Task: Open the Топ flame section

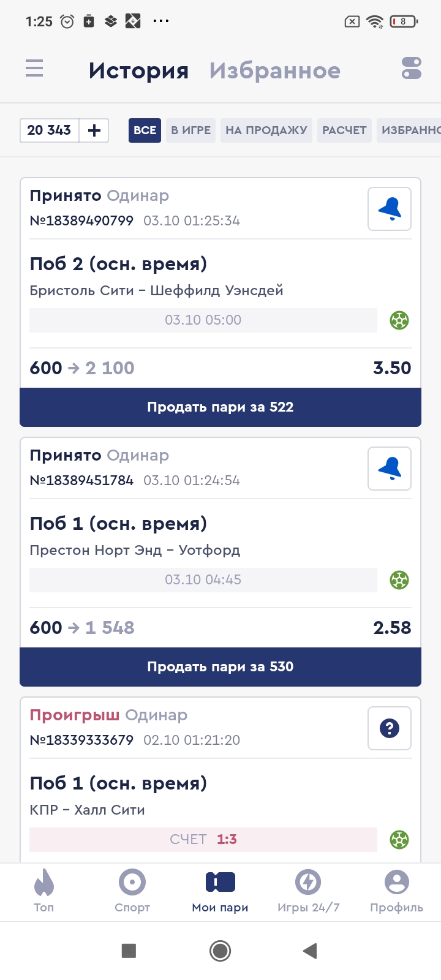Action: 44,891
